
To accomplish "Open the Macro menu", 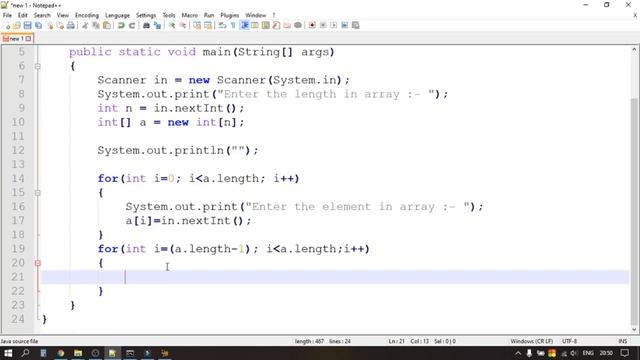I will tap(189, 15).
